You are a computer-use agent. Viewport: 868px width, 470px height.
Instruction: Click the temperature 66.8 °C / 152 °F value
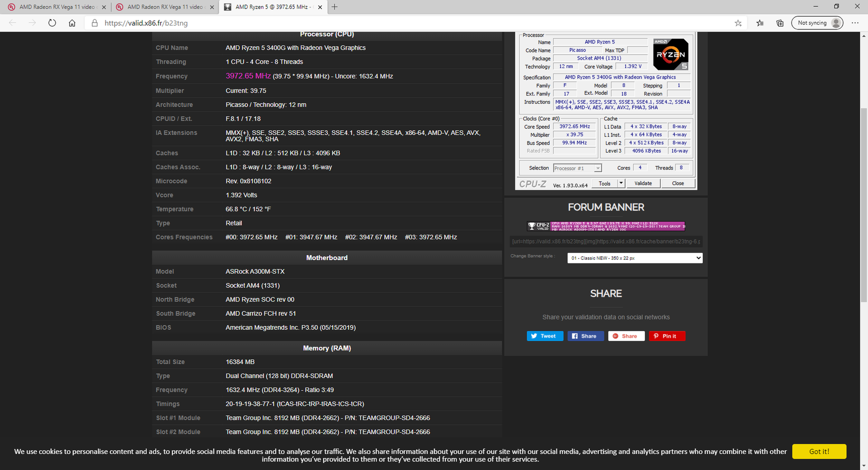(x=248, y=209)
